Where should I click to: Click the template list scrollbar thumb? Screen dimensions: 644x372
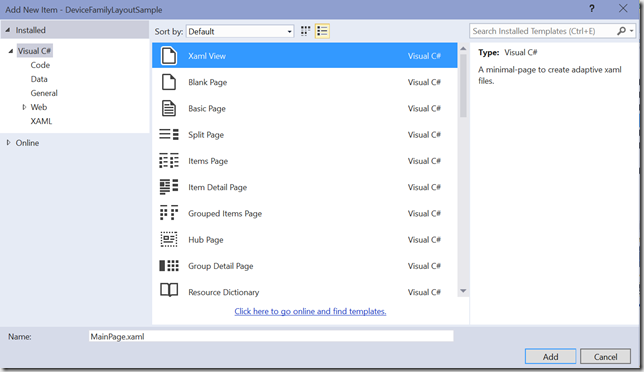tap(463, 85)
